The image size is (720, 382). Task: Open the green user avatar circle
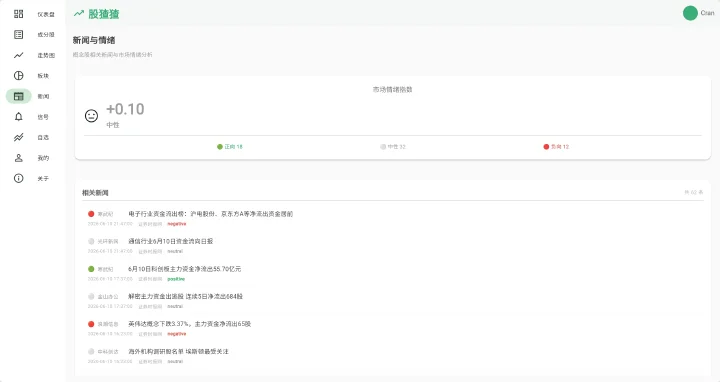pos(690,13)
